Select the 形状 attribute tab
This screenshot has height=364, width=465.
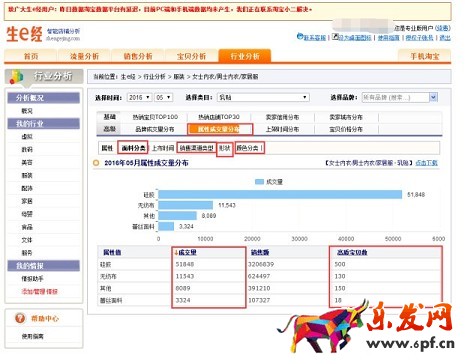click(x=225, y=148)
